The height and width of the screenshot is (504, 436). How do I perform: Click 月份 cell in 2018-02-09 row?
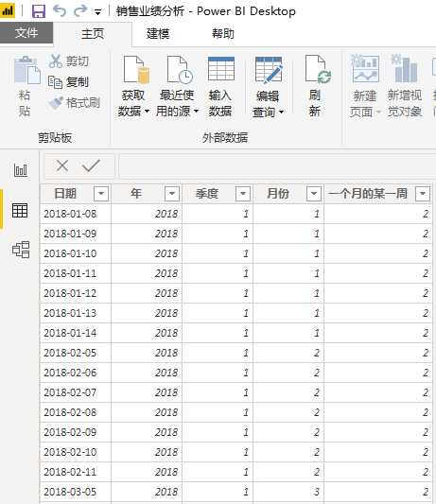pyautogui.click(x=288, y=432)
